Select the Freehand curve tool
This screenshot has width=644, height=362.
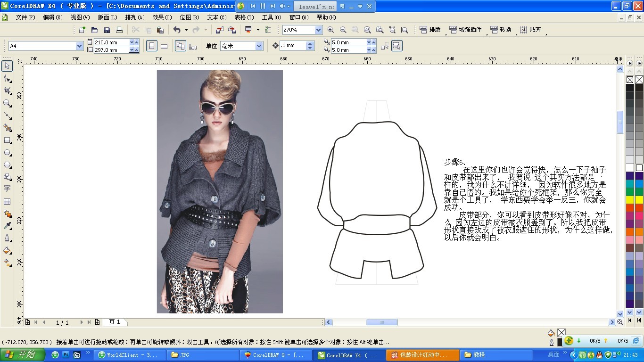point(7,115)
